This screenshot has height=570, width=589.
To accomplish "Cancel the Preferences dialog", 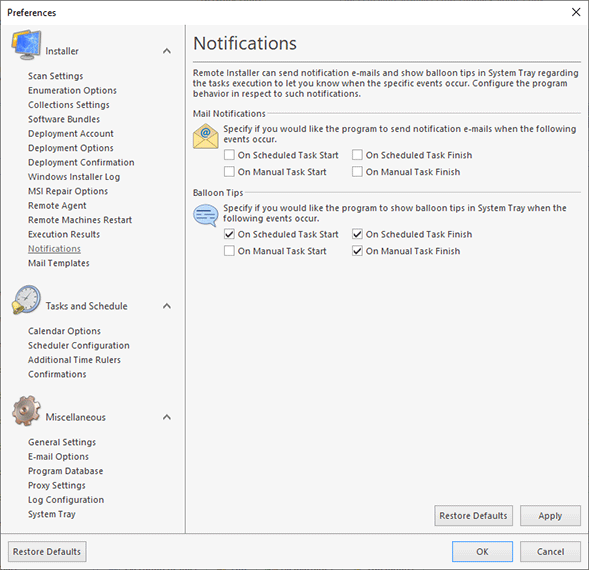I will tap(550, 552).
